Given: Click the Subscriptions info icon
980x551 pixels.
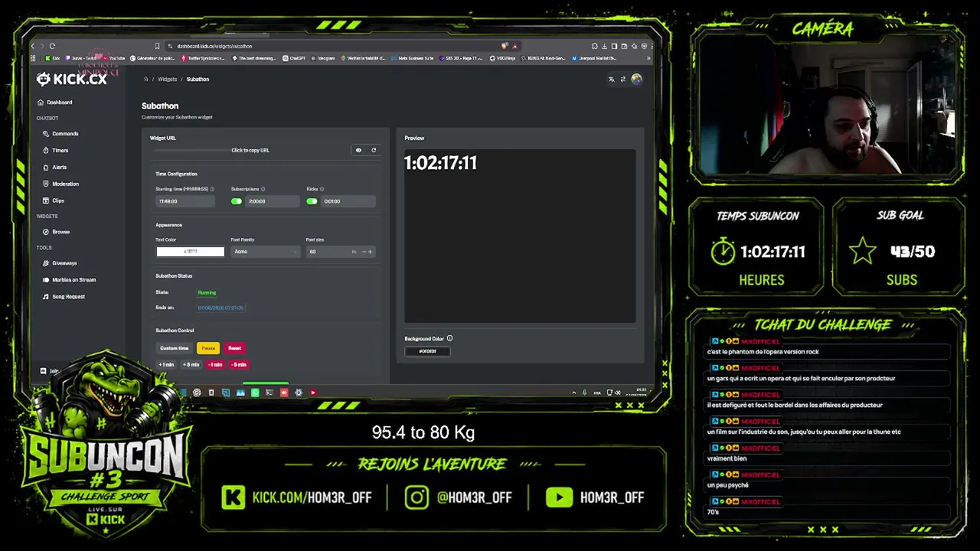Looking at the screenshot, I should [263, 189].
